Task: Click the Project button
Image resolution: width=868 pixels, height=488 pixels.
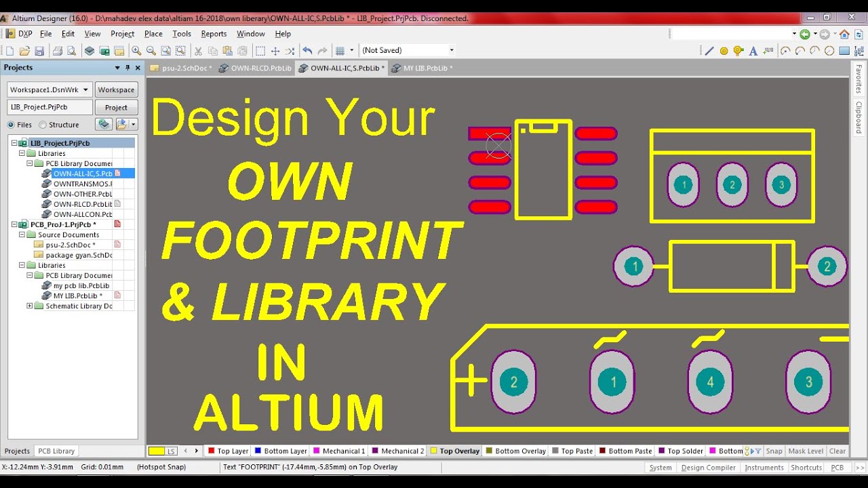Action: click(116, 107)
